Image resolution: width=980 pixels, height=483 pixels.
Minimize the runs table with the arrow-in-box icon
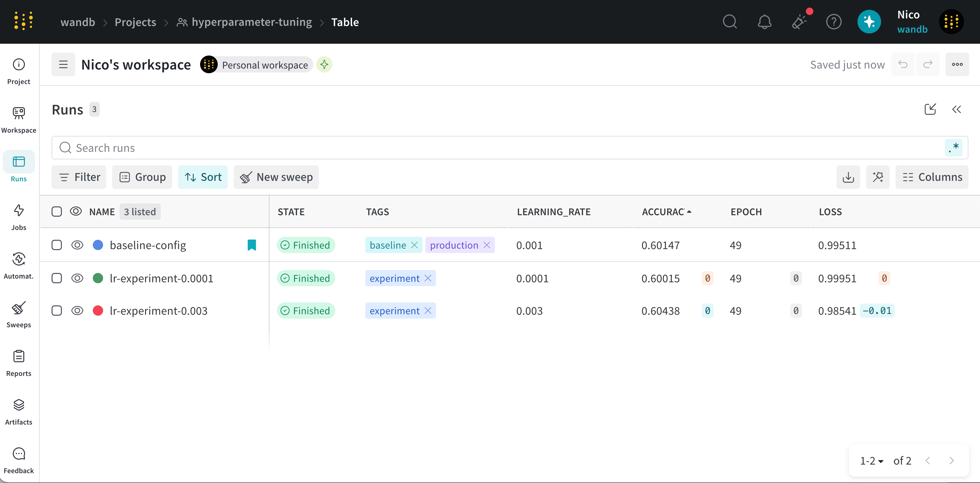click(930, 110)
